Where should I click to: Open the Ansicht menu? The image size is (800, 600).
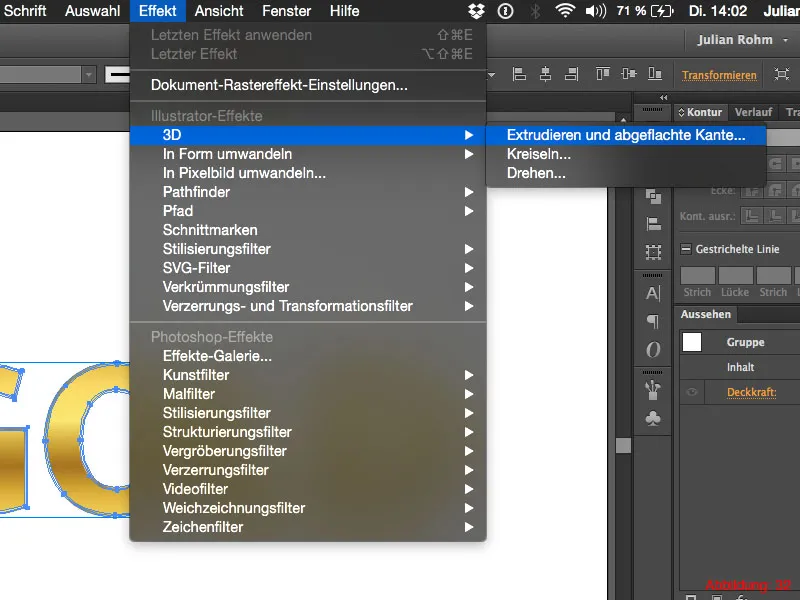click(219, 11)
